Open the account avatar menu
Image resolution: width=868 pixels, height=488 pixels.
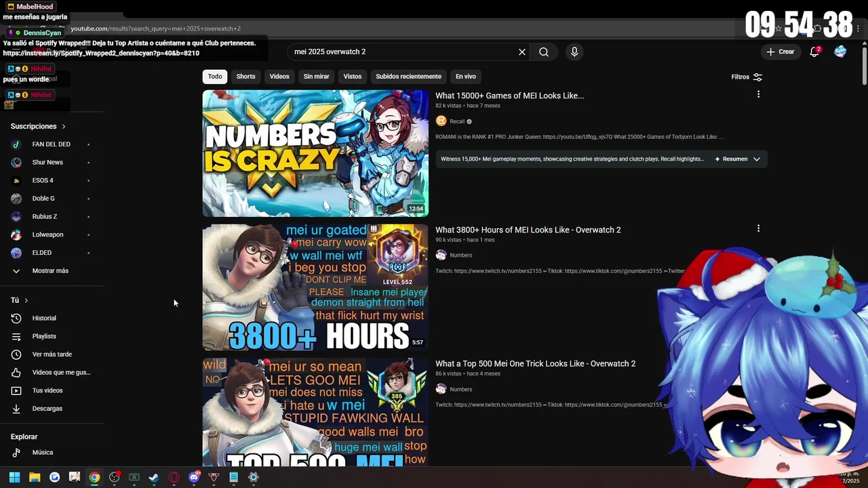[x=840, y=52]
